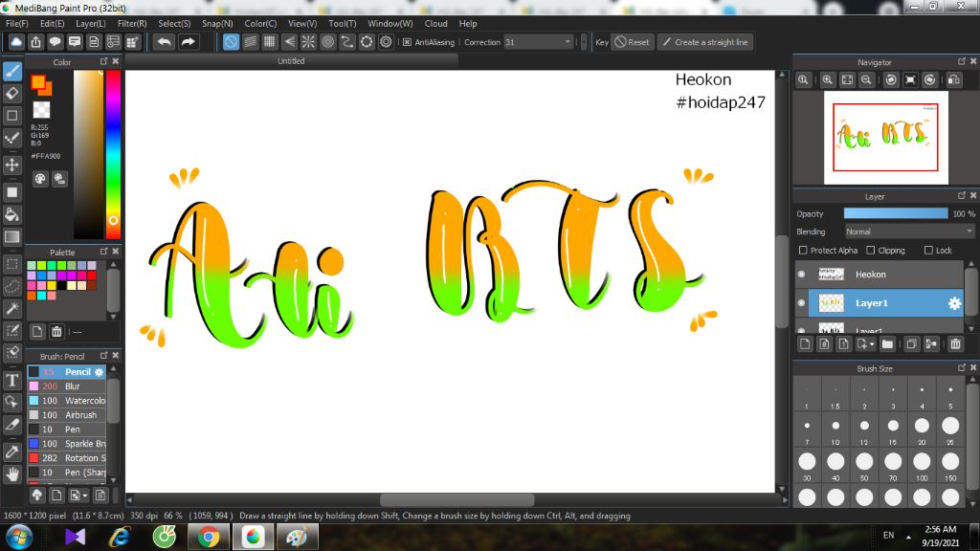The image size is (980, 551).
Task: Hide the Heokon layer
Action: tap(801, 275)
